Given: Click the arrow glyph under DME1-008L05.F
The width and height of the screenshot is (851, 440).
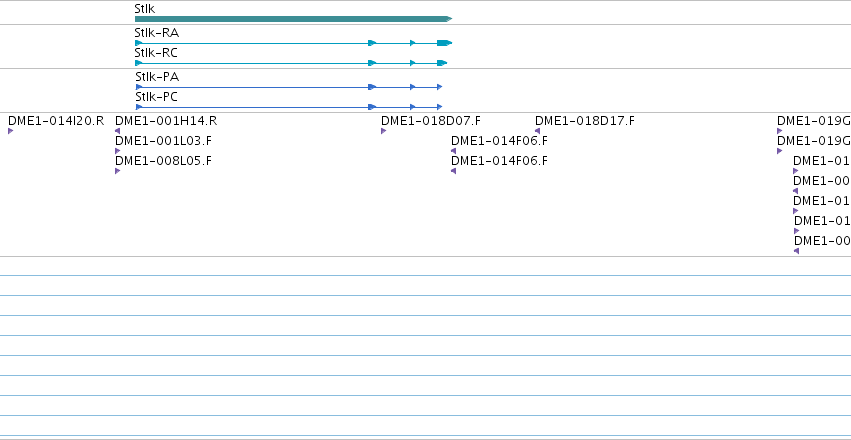Looking at the screenshot, I should tap(117, 171).
